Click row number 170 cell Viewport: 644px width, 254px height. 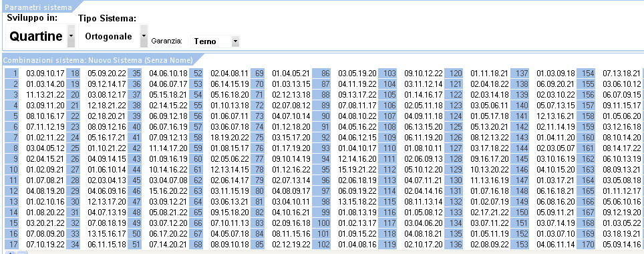coord(586,245)
